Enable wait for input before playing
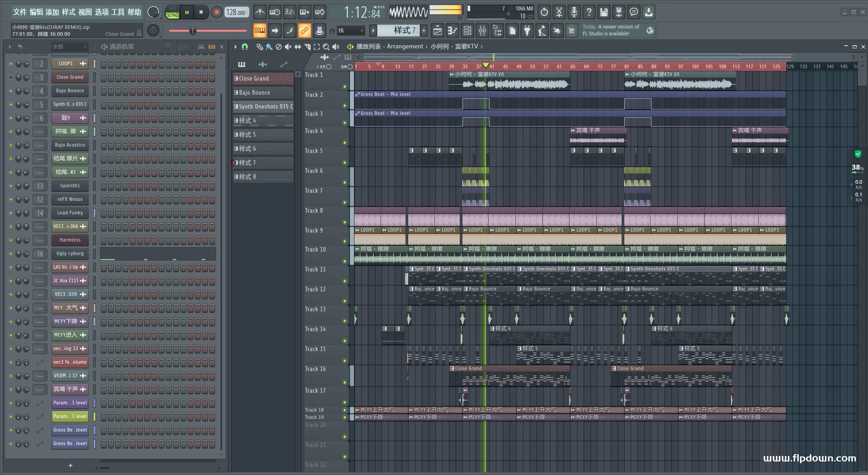This screenshot has height=475, width=868. point(274,12)
